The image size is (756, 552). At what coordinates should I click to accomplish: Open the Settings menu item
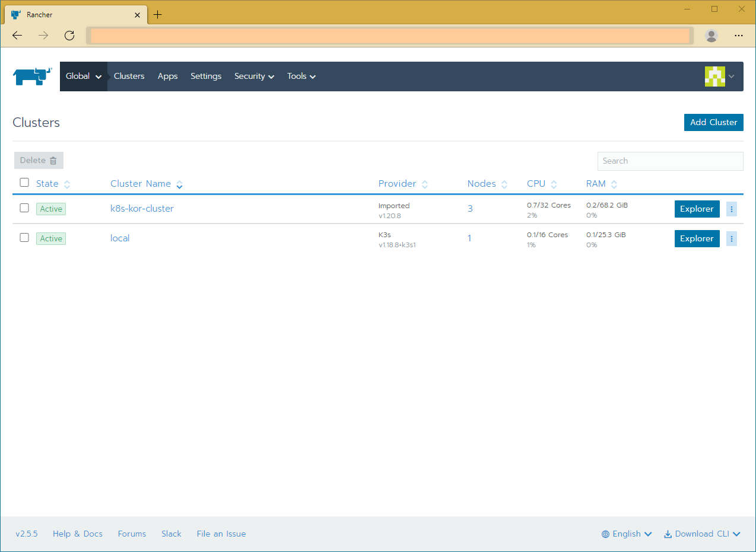(205, 76)
